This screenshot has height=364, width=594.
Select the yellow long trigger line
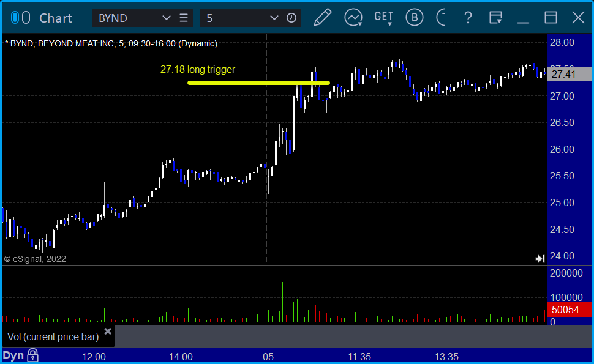pos(259,83)
